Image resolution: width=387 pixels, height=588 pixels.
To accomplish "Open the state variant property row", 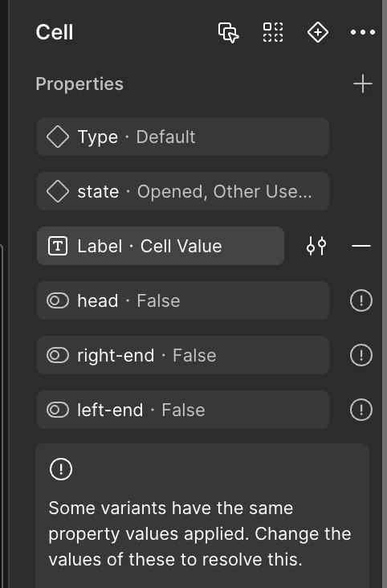I will tap(183, 191).
